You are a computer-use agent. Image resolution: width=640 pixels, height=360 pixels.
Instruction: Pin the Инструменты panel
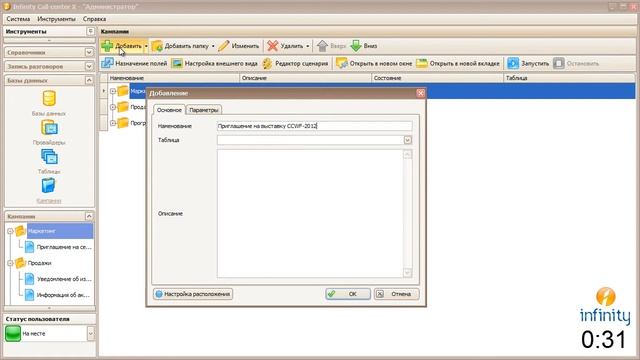coord(90,31)
